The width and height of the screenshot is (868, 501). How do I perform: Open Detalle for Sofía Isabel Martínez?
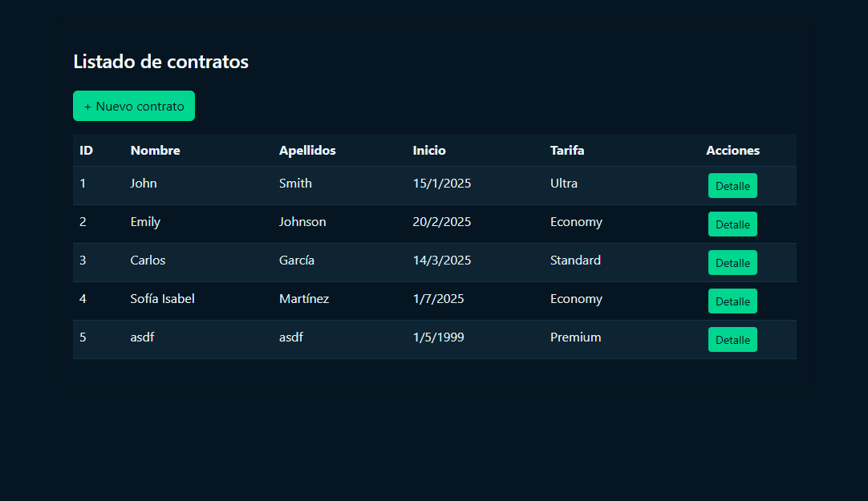[732, 301]
